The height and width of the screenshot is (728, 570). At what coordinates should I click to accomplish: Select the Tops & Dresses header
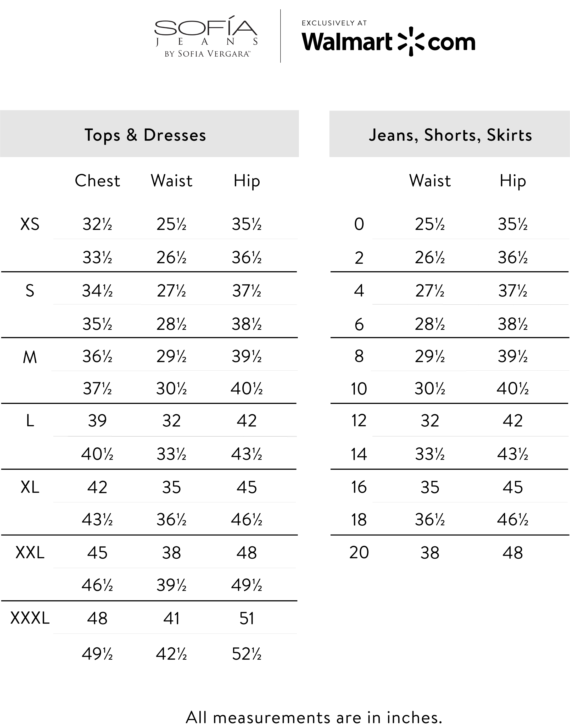(146, 135)
